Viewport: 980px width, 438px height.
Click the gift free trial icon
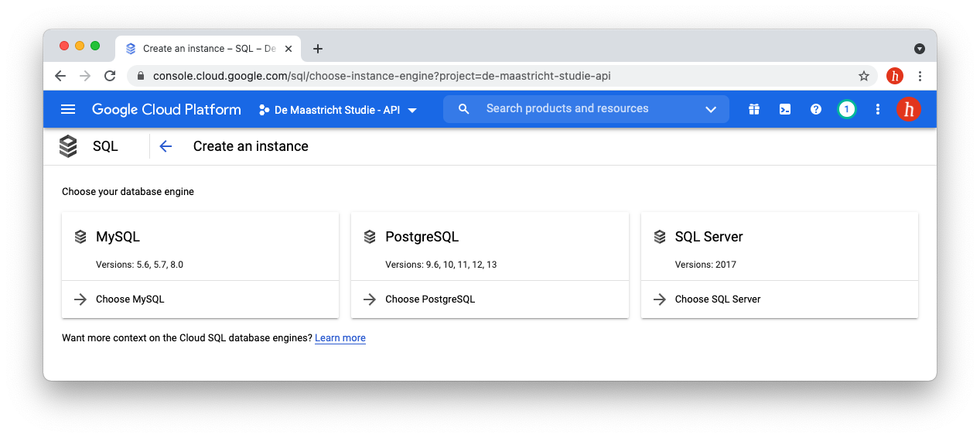click(753, 109)
